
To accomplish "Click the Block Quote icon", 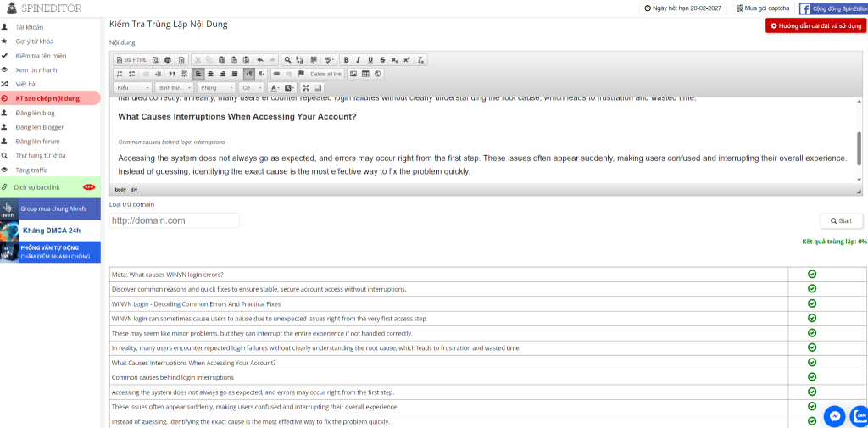I will [x=172, y=74].
